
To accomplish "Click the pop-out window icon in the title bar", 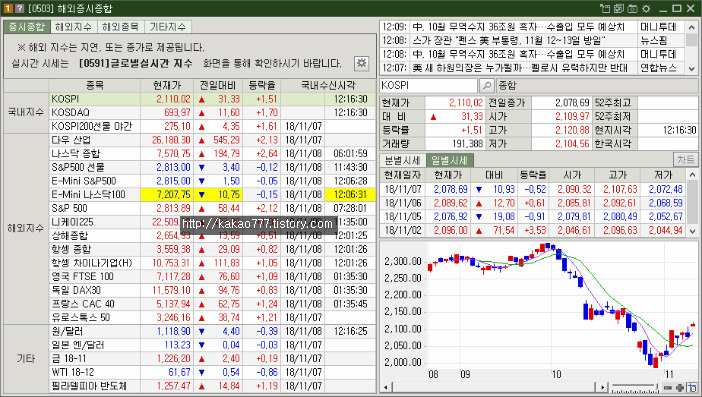I will point(605,9).
